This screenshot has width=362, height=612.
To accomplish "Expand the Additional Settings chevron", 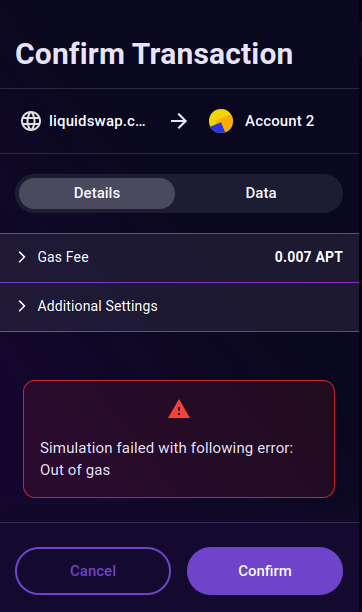I will 22,306.
